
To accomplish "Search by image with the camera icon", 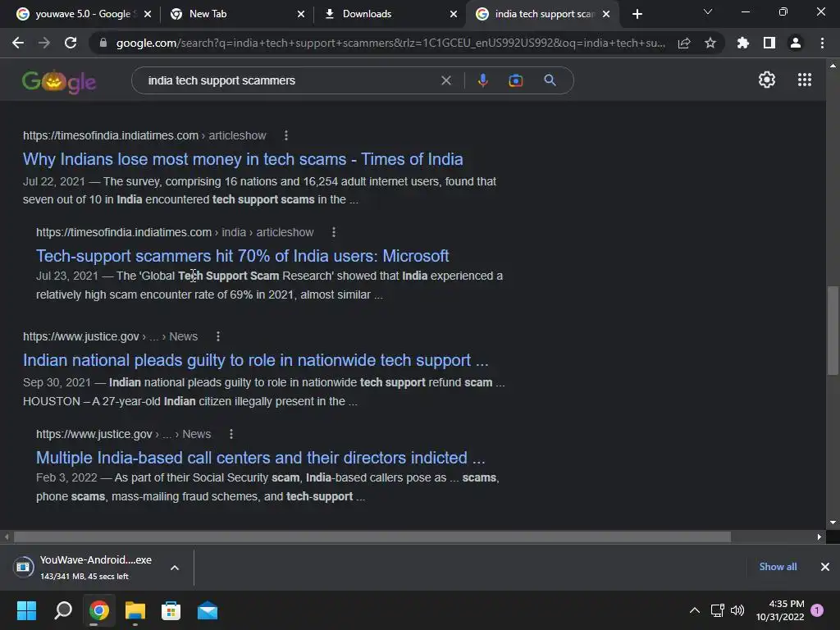I will [515, 80].
